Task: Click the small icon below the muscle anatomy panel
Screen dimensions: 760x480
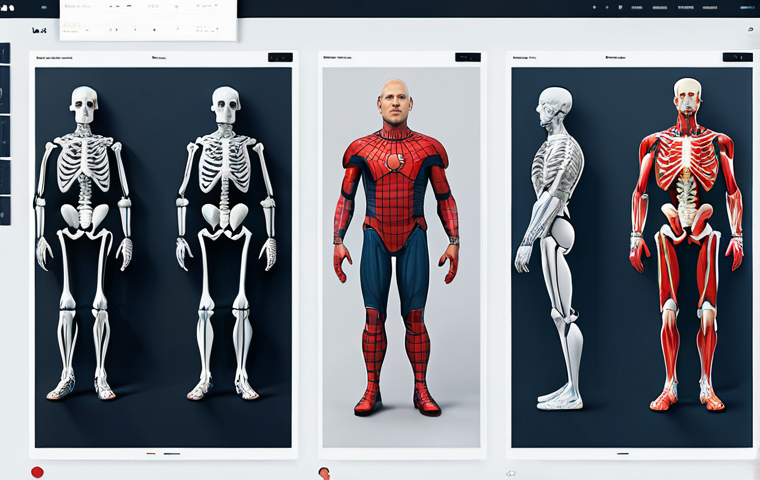Action: pos(511,472)
